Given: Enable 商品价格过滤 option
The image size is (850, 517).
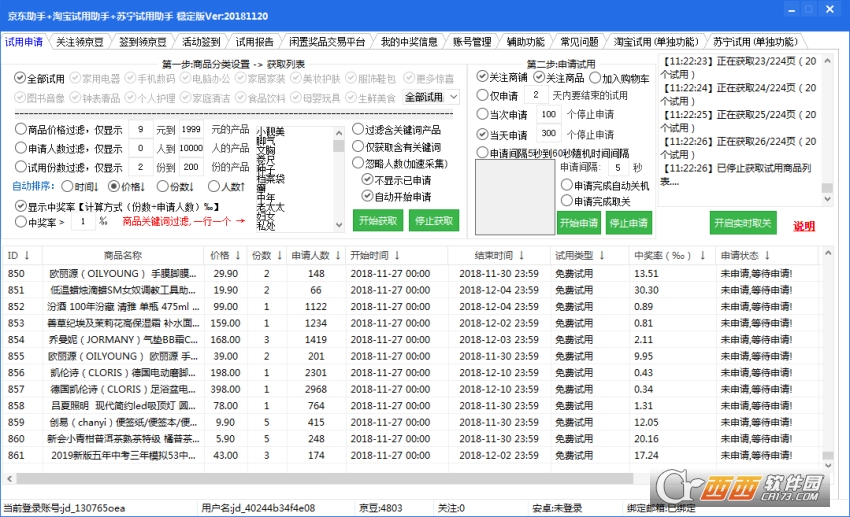Looking at the screenshot, I should pyautogui.click(x=21, y=129).
